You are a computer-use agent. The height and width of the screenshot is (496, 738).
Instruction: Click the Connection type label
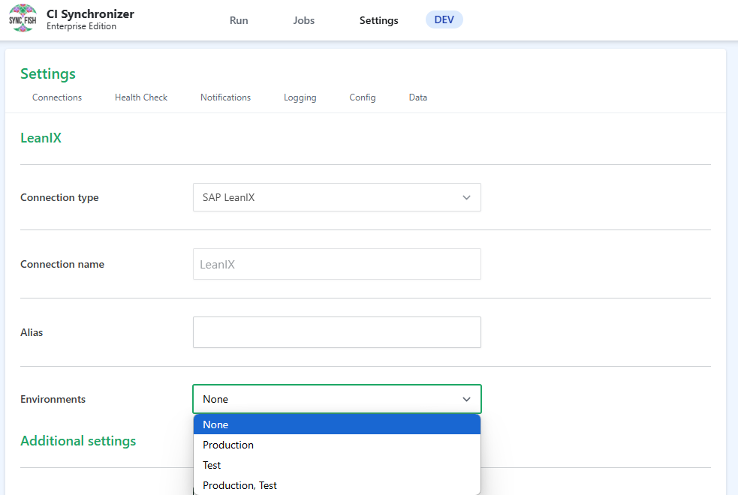tap(59, 198)
